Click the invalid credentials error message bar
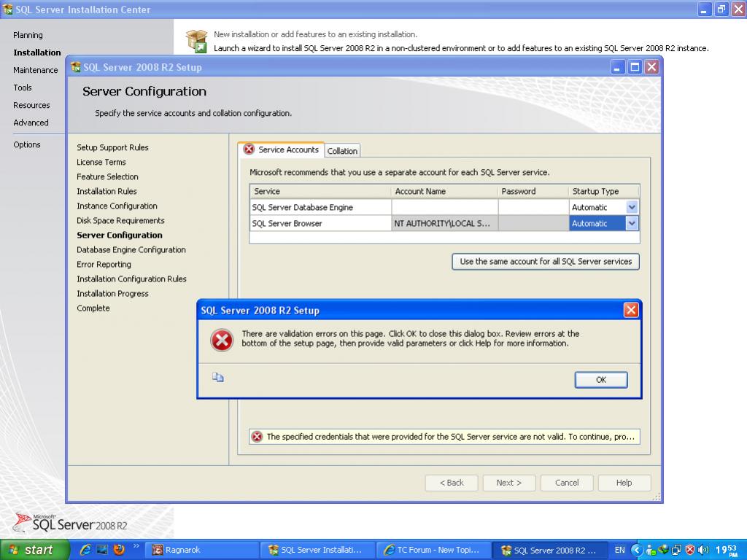The height and width of the screenshot is (560, 747). [444, 437]
